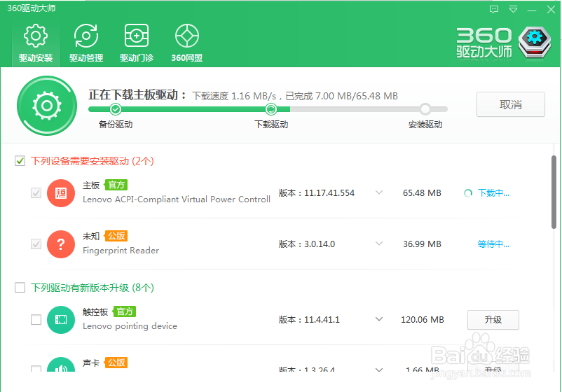Open the 驱动门诊 tab
The width and height of the screenshot is (562, 392).
(x=137, y=43)
